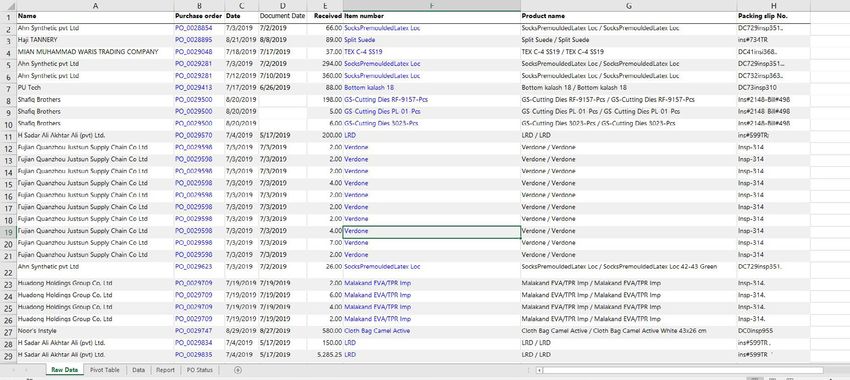Select row 19 header

pyautogui.click(x=8, y=231)
